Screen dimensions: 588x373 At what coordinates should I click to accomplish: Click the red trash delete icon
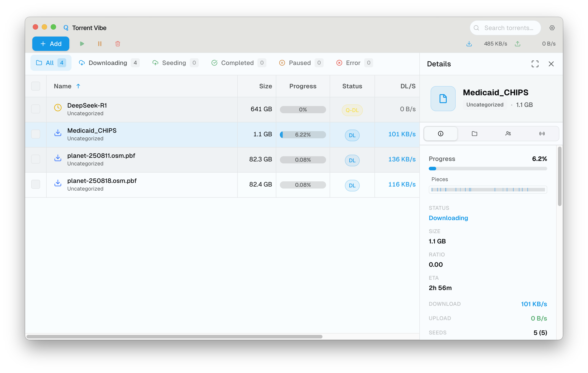pyautogui.click(x=118, y=44)
